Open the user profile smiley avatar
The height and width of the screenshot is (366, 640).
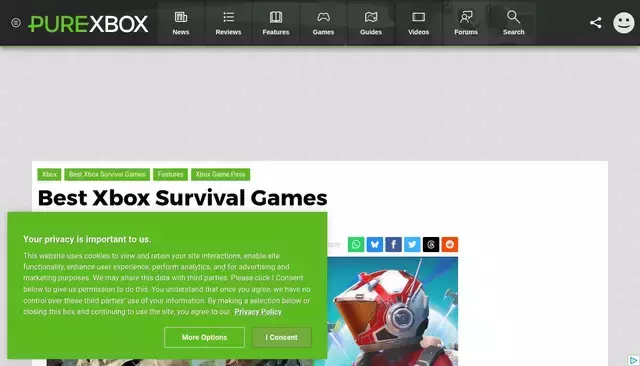[x=624, y=22]
